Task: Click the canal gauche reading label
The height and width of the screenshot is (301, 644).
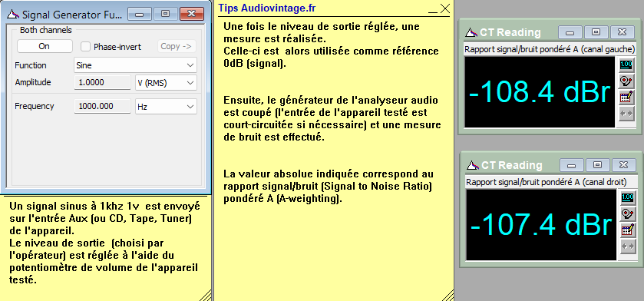Action: [550, 49]
